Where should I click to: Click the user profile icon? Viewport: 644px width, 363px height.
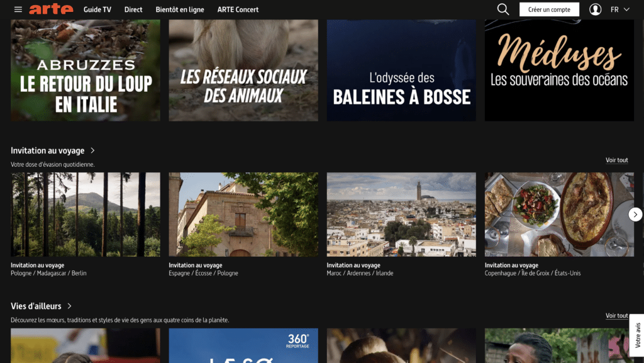(x=595, y=9)
